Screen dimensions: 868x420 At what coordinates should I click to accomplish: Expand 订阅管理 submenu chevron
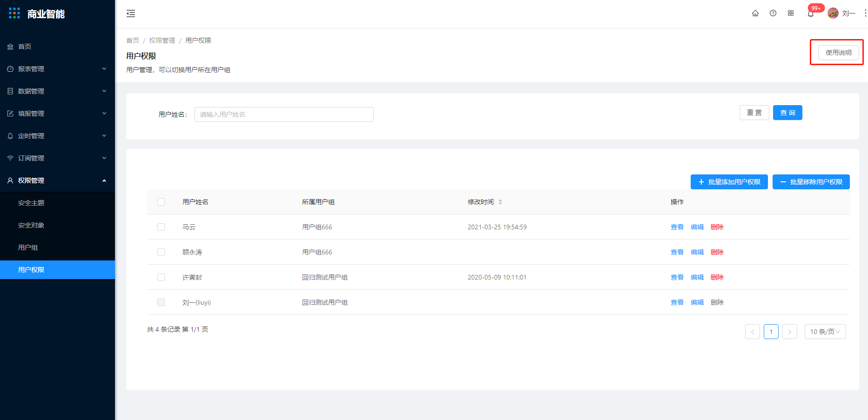pyautogui.click(x=104, y=158)
